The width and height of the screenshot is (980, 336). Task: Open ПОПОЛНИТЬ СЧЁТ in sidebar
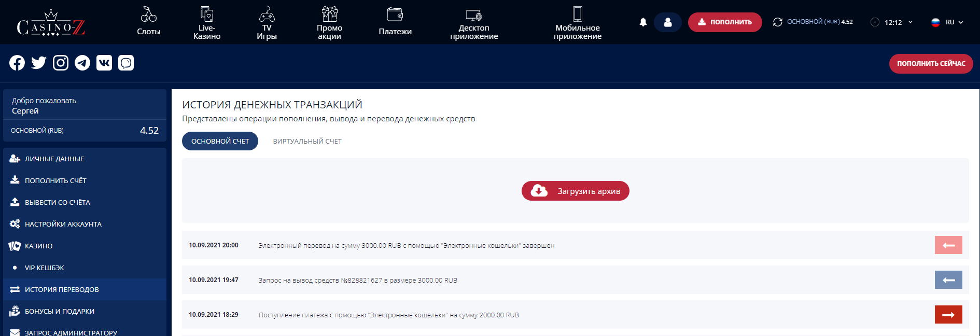point(85,180)
